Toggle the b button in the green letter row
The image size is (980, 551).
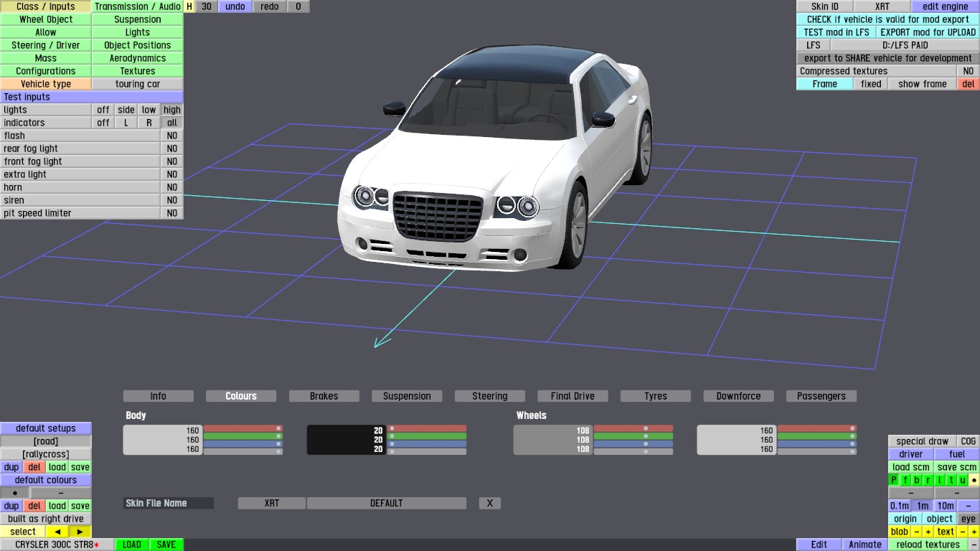coord(917,480)
